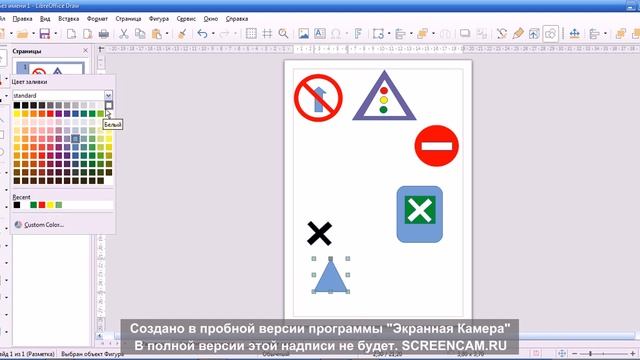Screen dimensions: 640x360
Task: Choose the dark green swatch in Recent colors
Action: point(33,205)
